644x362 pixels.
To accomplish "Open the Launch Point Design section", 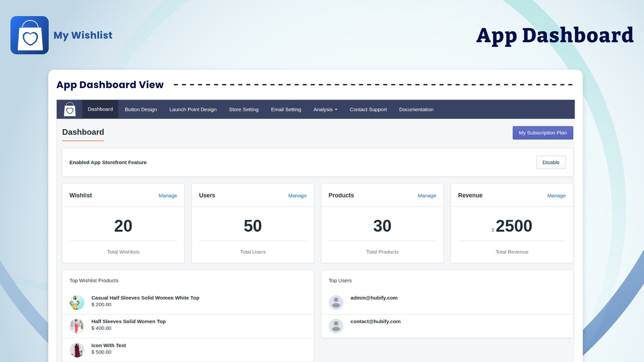I will 193,109.
